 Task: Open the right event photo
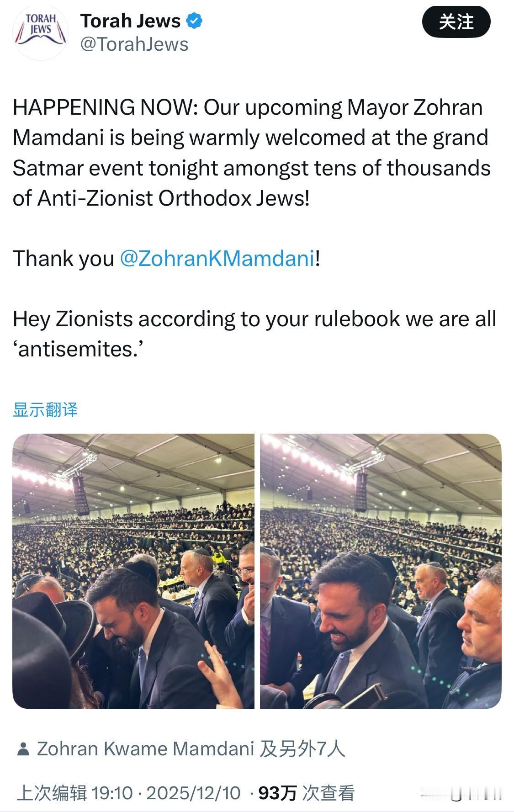(x=381, y=571)
